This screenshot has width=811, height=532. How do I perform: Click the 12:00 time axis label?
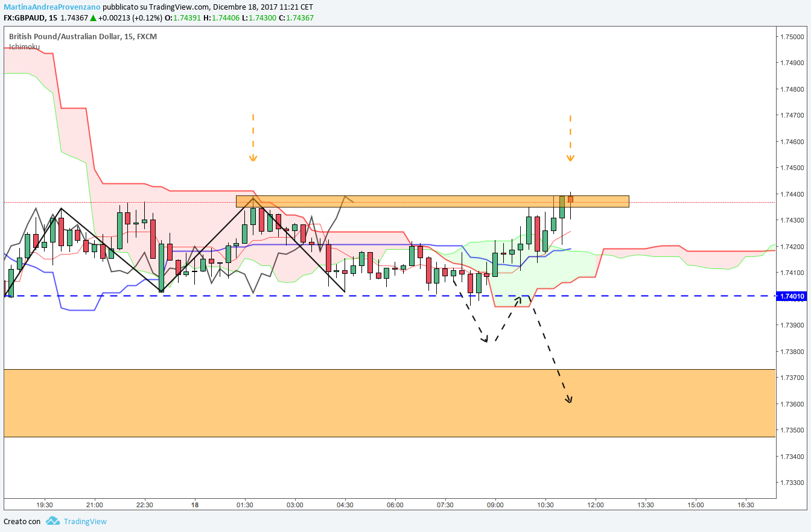coord(595,505)
